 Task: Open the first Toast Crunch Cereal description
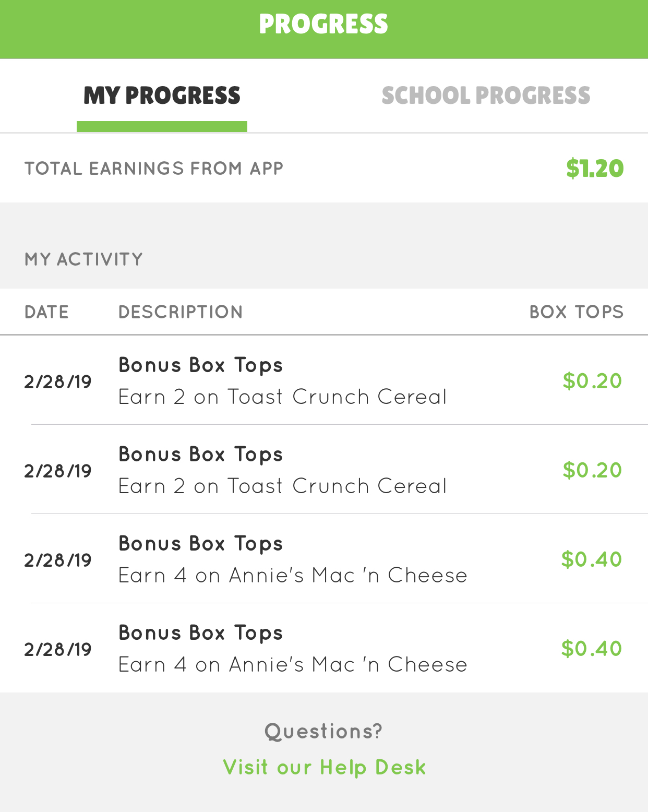pos(282,397)
